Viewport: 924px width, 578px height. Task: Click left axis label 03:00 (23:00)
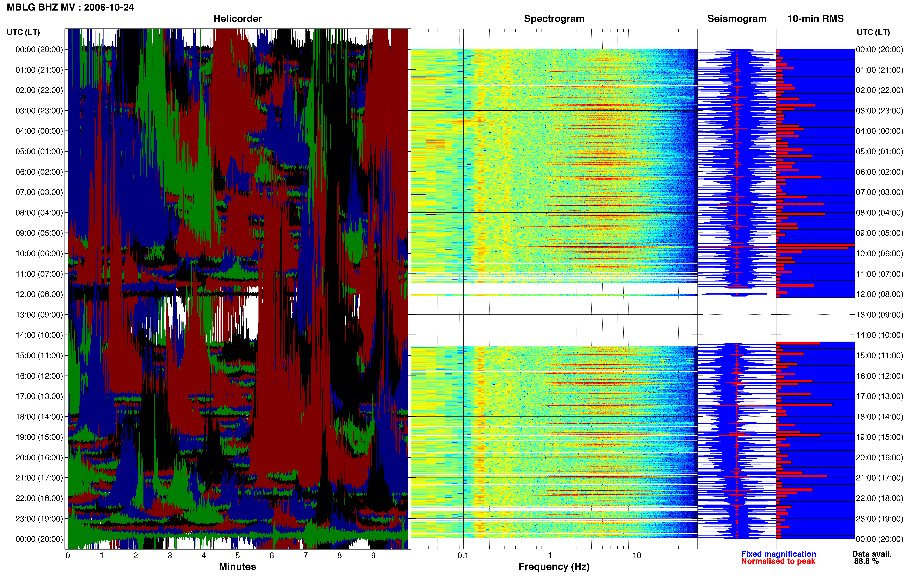(39, 111)
